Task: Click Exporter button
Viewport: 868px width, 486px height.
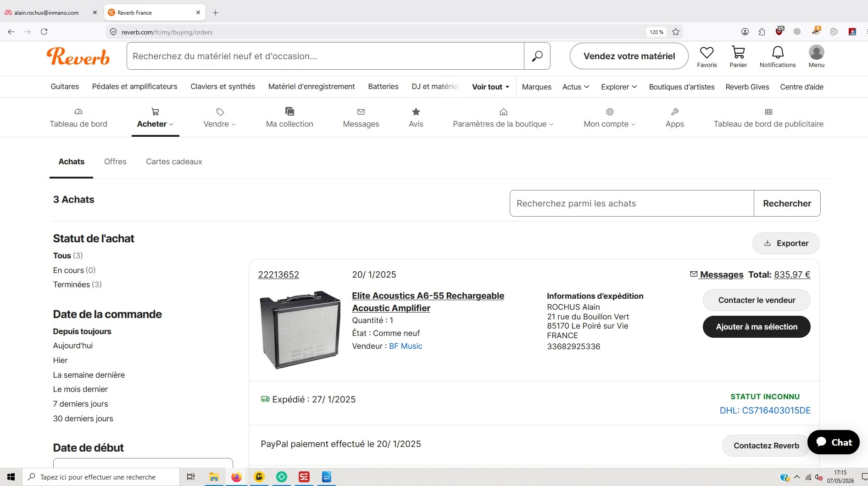Action: [786, 243]
